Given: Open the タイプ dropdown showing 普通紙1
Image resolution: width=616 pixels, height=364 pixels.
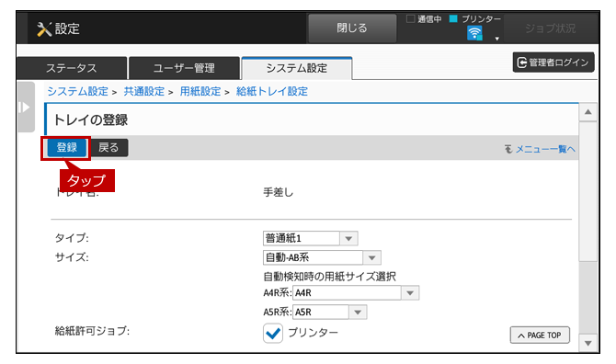Looking at the screenshot, I should tap(310, 238).
